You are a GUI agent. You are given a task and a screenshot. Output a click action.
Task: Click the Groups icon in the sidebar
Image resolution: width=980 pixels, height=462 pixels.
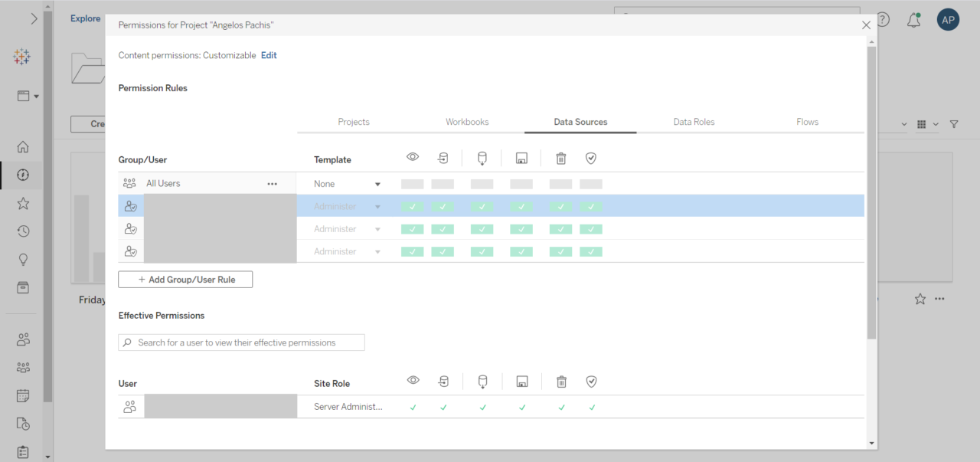(x=22, y=367)
